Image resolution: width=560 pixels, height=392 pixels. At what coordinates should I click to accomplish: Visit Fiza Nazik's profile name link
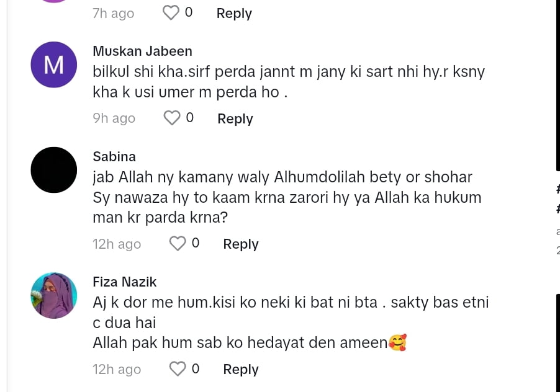click(125, 282)
